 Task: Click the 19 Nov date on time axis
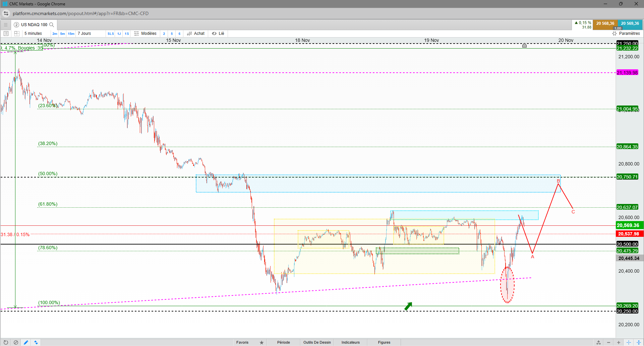click(x=431, y=40)
